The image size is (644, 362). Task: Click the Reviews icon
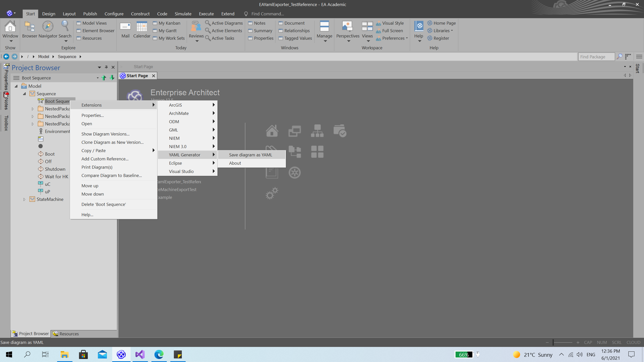point(196,26)
